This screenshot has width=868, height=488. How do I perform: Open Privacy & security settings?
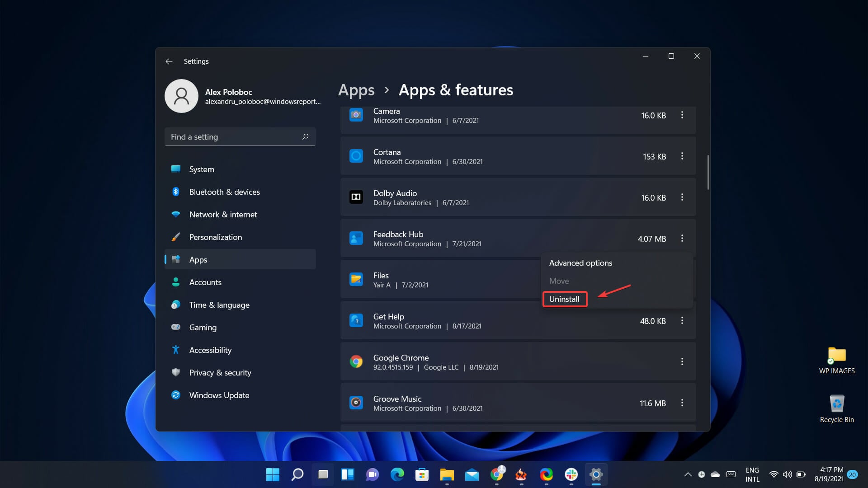(x=220, y=372)
